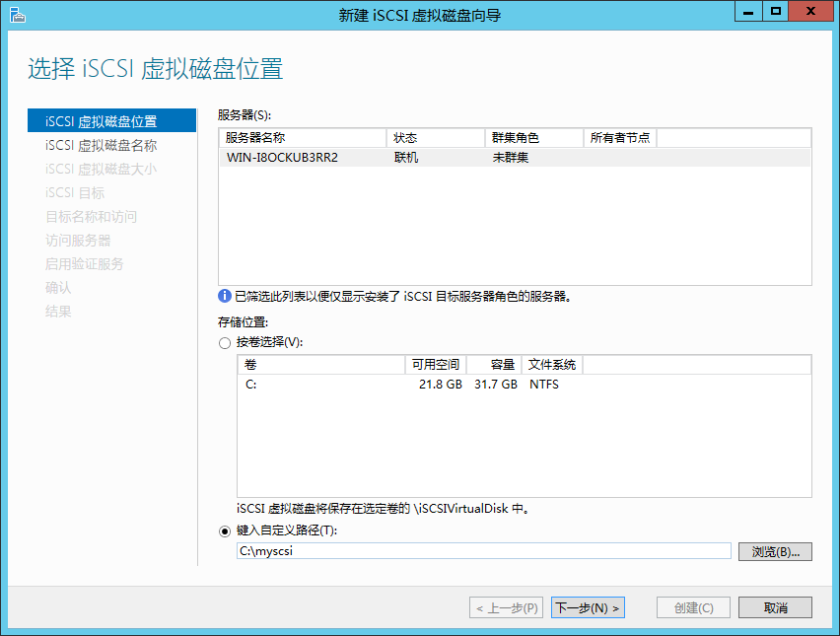Select server row "WIN-I8OCKUB3RR2"
This screenshot has height=636, width=840.
515,158
